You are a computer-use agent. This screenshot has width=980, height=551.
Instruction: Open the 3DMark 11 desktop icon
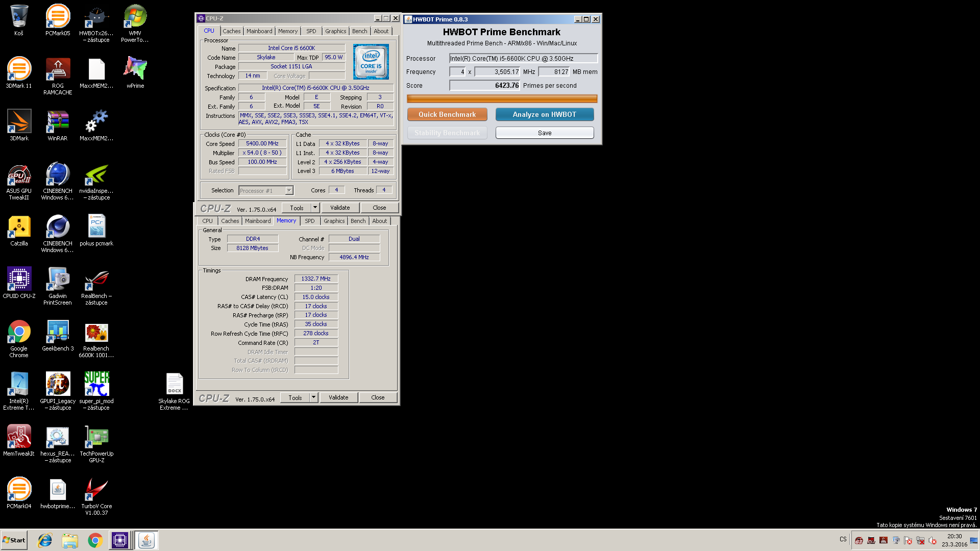[x=19, y=73]
